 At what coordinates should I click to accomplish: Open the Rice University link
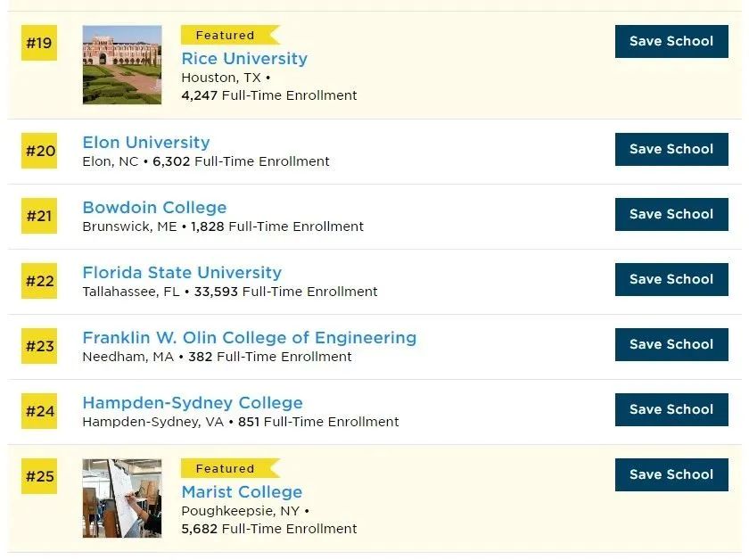[x=244, y=59]
